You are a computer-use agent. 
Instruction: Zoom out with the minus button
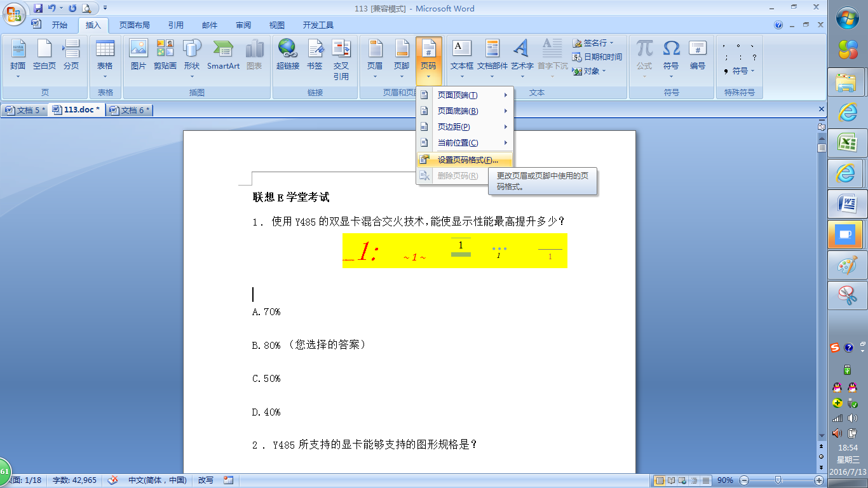744,480
